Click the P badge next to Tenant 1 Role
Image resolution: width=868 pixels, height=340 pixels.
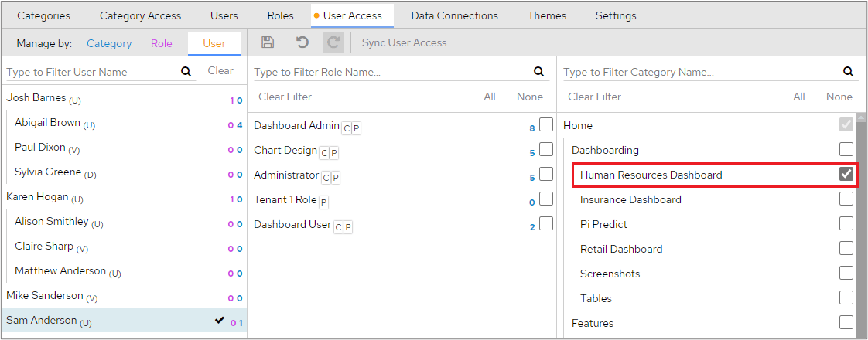(x=324, y=203)
